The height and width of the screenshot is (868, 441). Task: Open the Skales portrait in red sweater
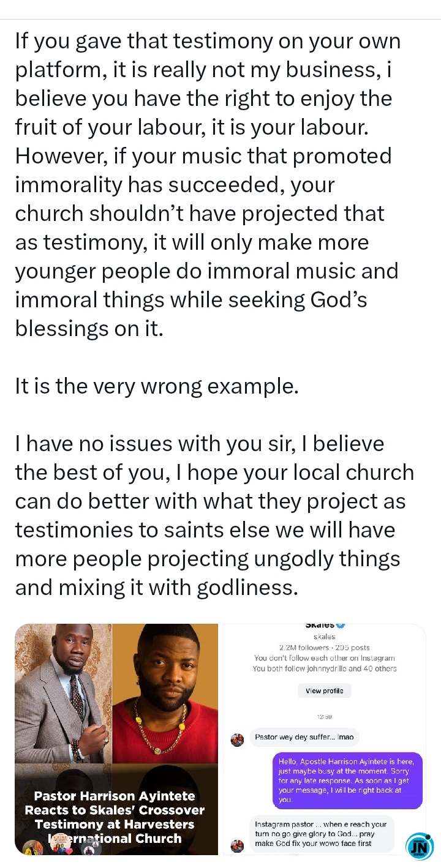165,693
